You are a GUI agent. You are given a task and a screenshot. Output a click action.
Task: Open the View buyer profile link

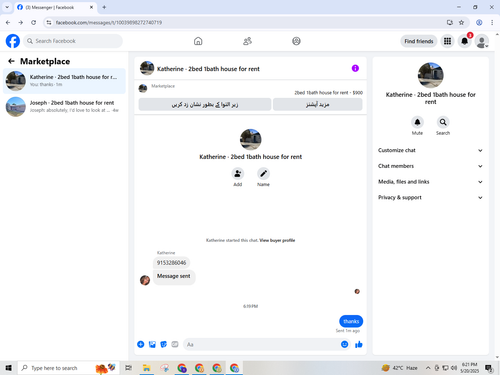[277, 240]
